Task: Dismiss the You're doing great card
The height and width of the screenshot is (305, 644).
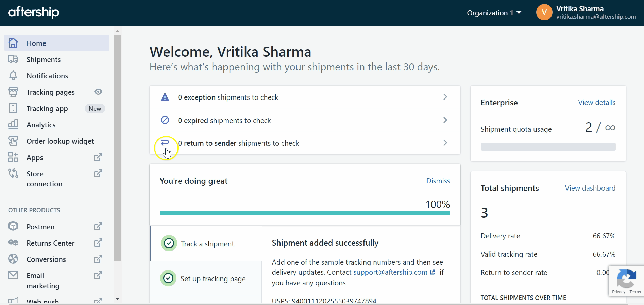Action: pyautogui.click(x=438, y=181)
